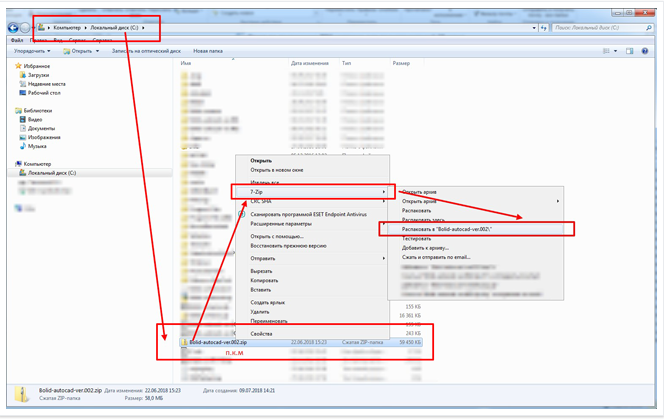This screenshot has height=419, width=664.
Task: Click the drive icon in address bar
Action: coord(41,28)
